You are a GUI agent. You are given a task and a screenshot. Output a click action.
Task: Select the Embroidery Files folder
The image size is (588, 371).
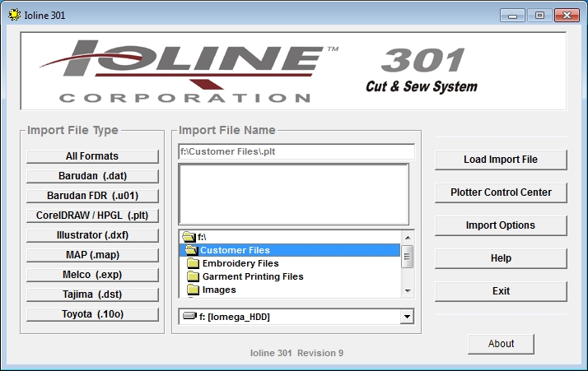pyautogui.click(x=290, y=263)
